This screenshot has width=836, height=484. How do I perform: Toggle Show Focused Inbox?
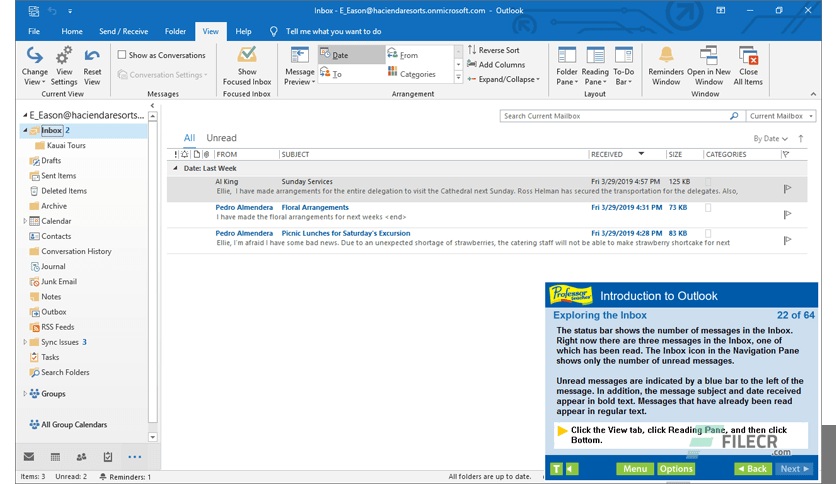pyautogui.click(x=247, y=66)
